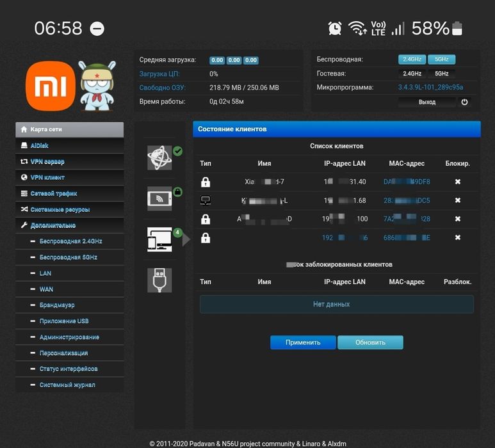The height and width of the screenshot is (448, 495).
Task: Open the LAN settings submenu
Action: point(69,273)
